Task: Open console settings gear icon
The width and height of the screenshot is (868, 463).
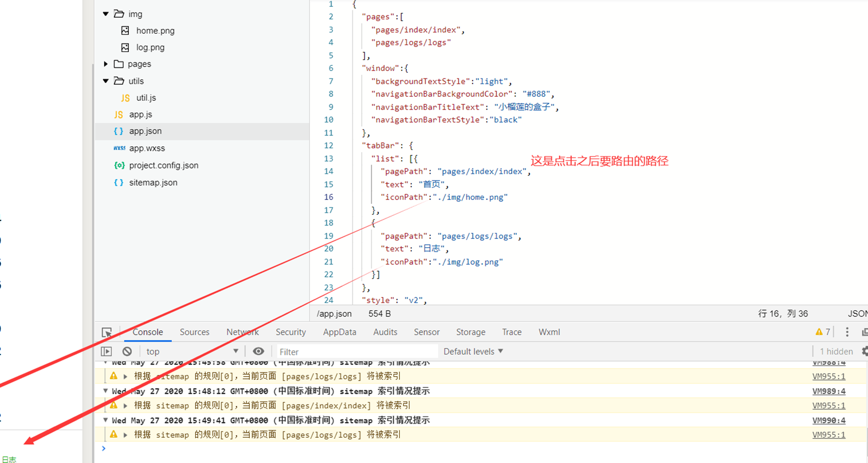Action: tap(865, 351)
